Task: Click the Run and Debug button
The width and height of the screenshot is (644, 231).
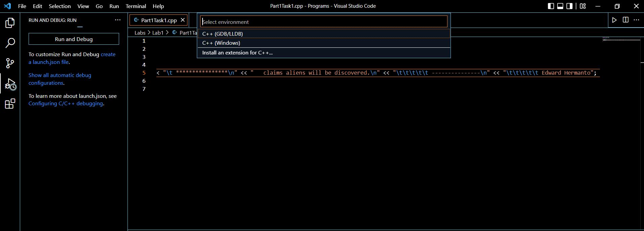Action: (74, 39)
